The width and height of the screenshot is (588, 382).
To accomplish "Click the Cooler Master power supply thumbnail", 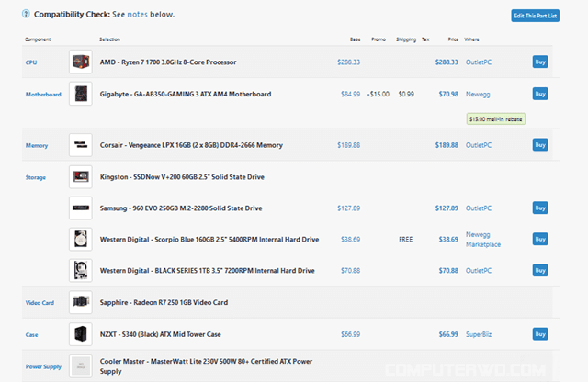I will click(x=81, y=366).
